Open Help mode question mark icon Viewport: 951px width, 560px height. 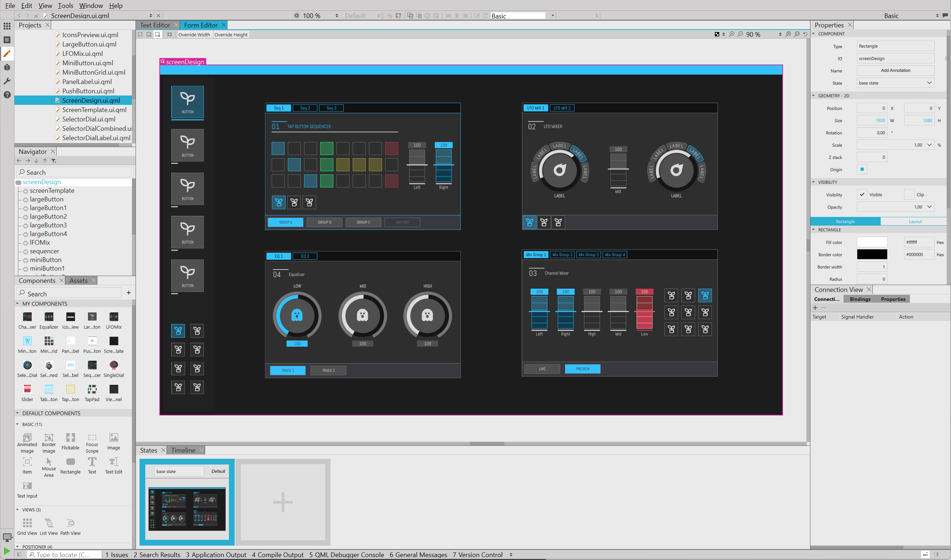coord(7,95)
